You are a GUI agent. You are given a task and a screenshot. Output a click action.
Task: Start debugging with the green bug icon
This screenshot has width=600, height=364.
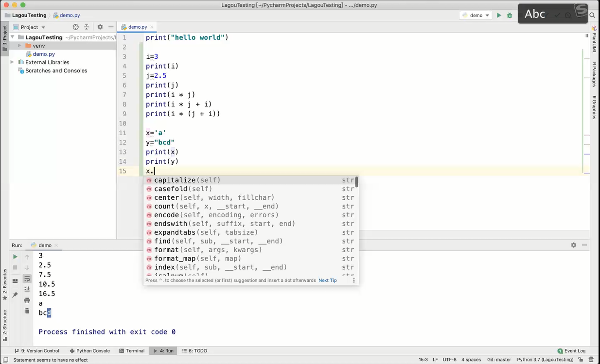[510, 16]
